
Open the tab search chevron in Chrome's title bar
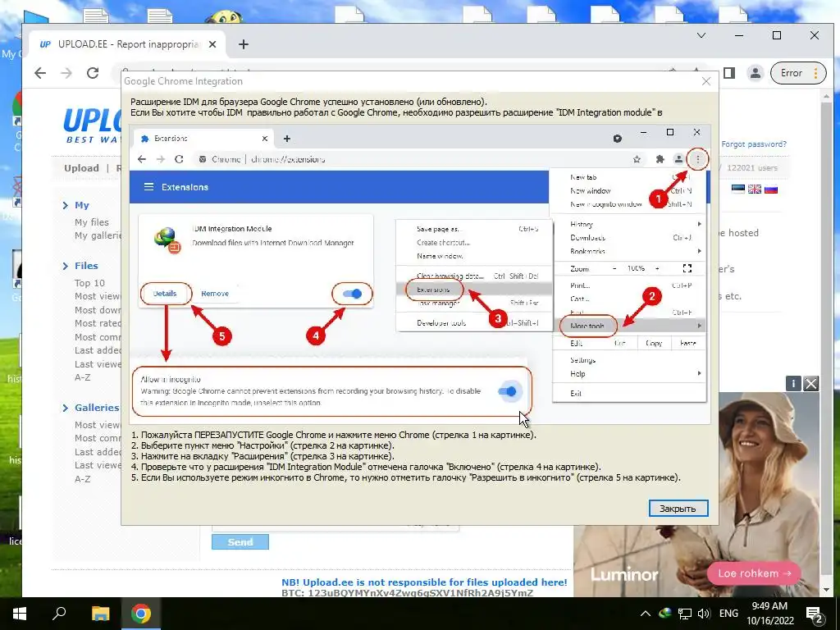tap(701, 35)
